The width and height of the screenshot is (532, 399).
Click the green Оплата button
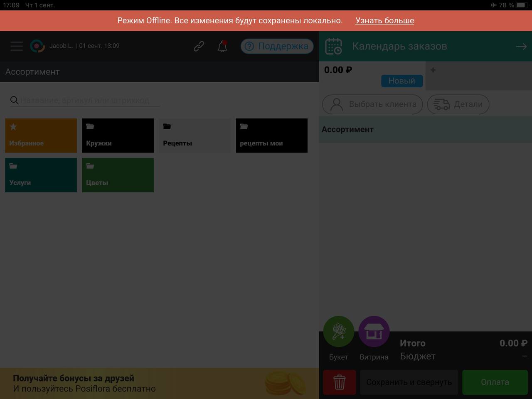[495, 382]
